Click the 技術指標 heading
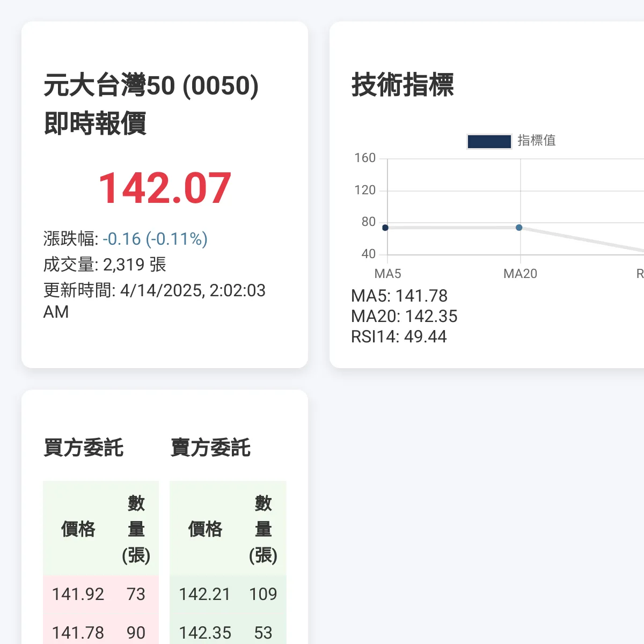 [402, 85]
